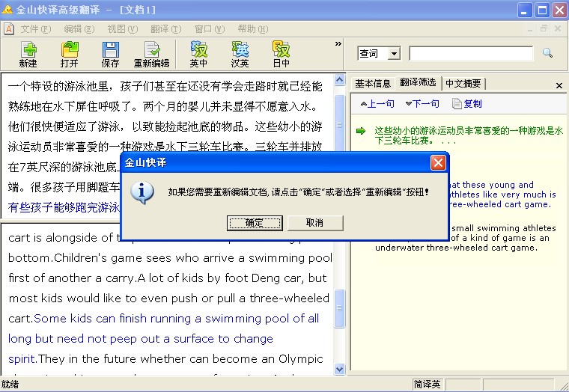Click the translation pane scrollbar thumb
The image size is (569, 392).
coord(340,308)
